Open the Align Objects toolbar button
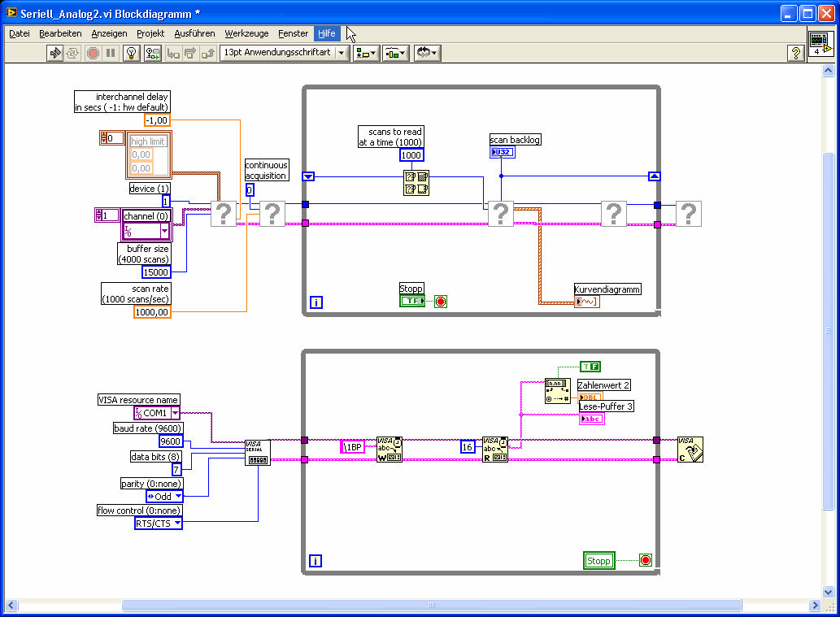Image resolution: width=840 pixels, height=617 pixels. click(x=367, y=53)
